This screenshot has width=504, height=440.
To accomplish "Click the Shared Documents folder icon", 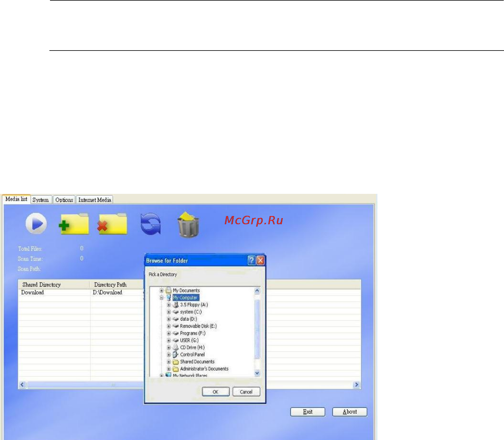I will click(x=176, y=362).
